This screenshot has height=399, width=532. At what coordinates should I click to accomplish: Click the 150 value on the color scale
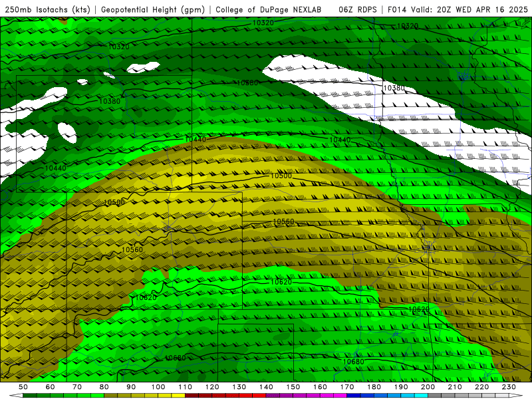pyautogui.click(x=293, y=387)
